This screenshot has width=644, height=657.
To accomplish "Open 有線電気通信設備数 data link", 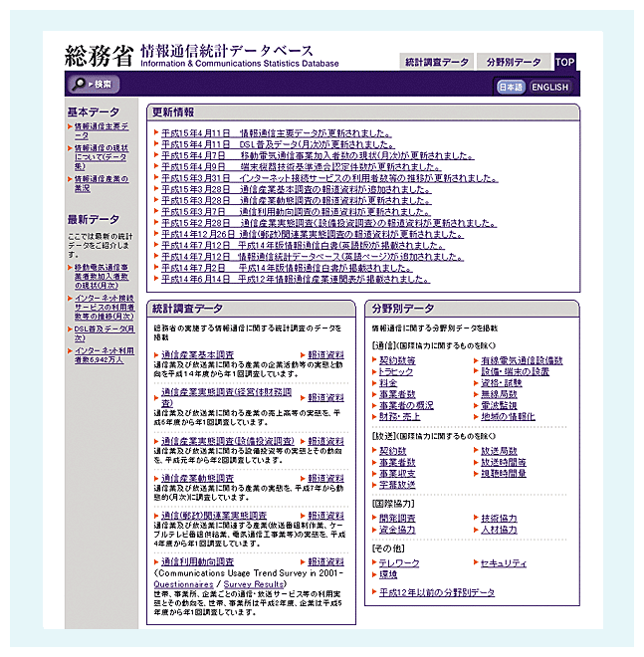I will coord(522,360).
